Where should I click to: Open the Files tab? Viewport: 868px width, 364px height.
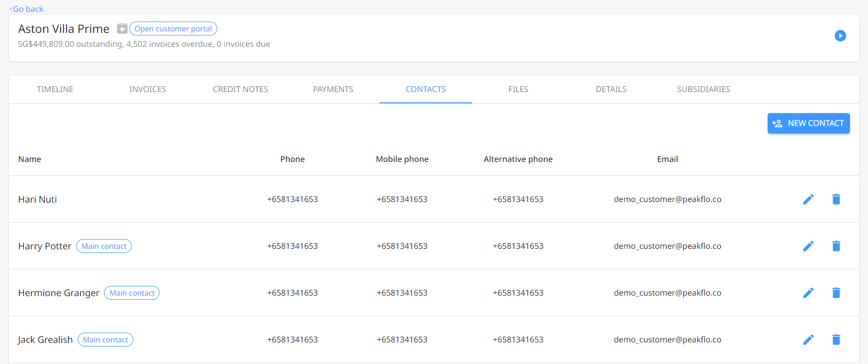pos(518,89)
